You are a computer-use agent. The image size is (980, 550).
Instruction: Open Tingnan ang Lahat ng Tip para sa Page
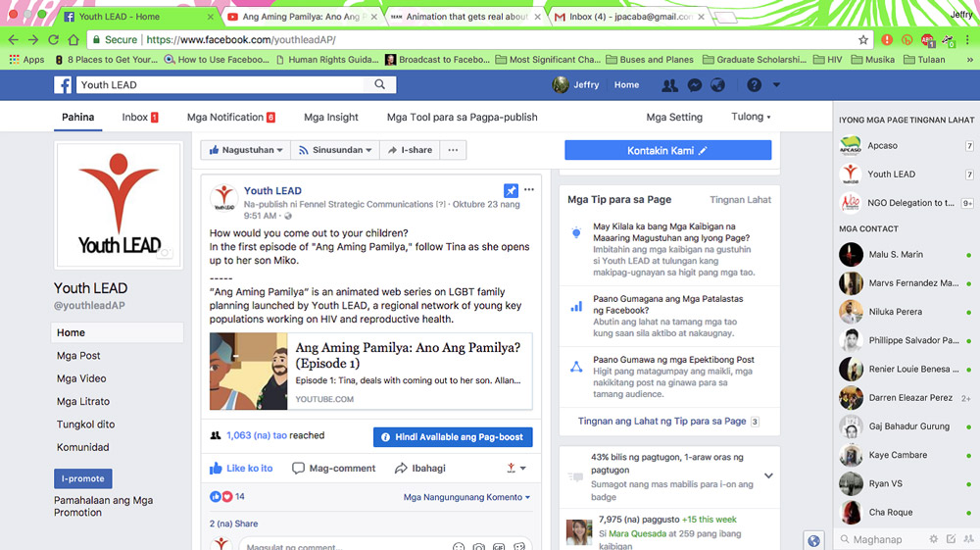[x=661, y=422]
